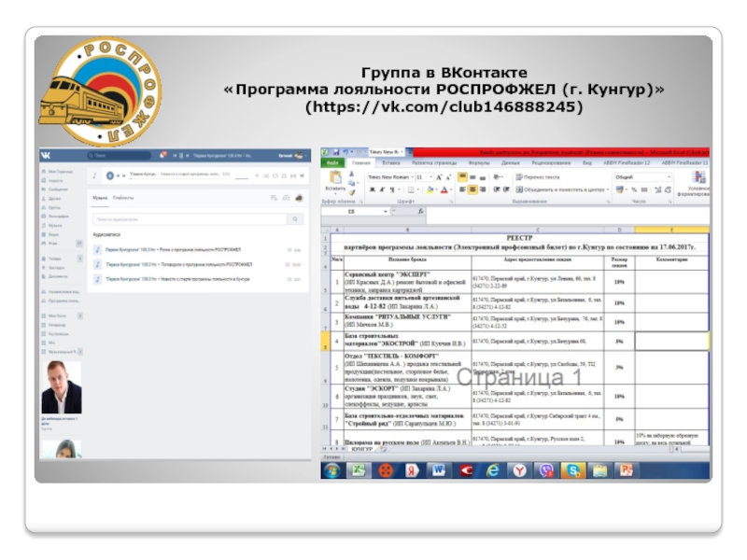Open Друзья in the VK sidebar
Image resolution: width=747 pixels, height=560 pixels.
[x=51, y=199]
